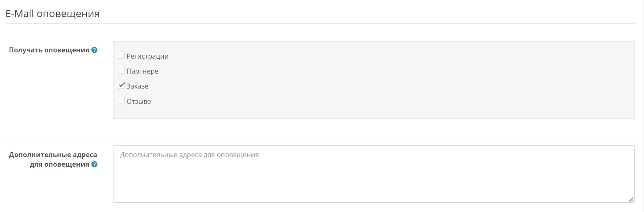
Task: Tick the Партнере checkbox
Action: 121,70
